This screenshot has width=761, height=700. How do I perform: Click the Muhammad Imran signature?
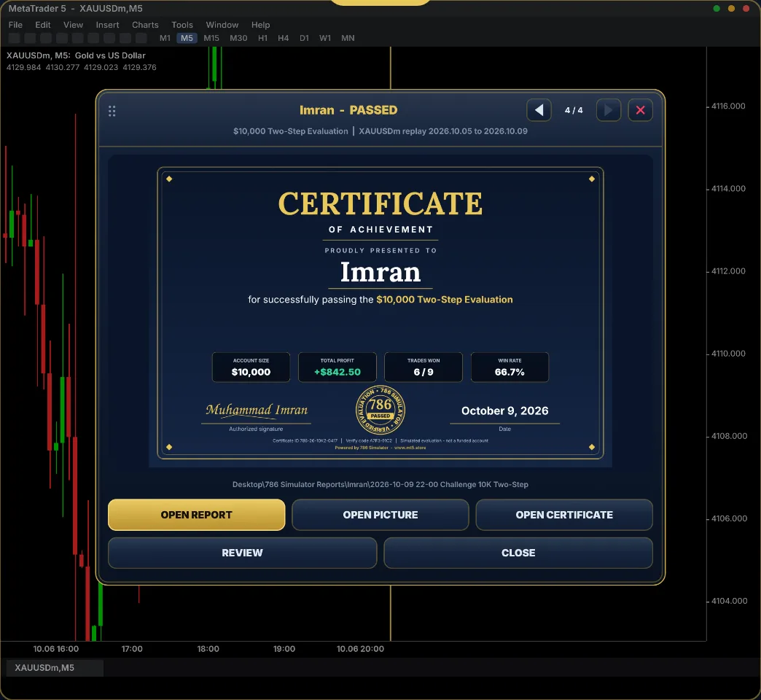click(x=257, y=411)
